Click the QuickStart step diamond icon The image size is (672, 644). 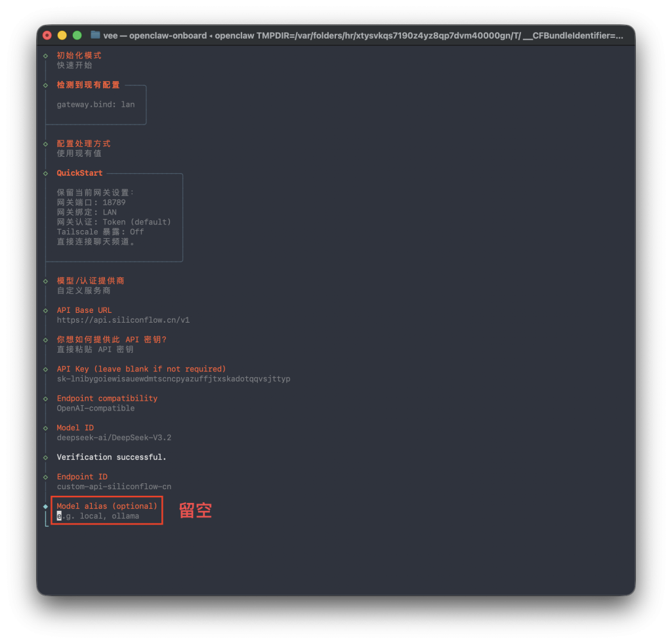(x=46, y=172)
